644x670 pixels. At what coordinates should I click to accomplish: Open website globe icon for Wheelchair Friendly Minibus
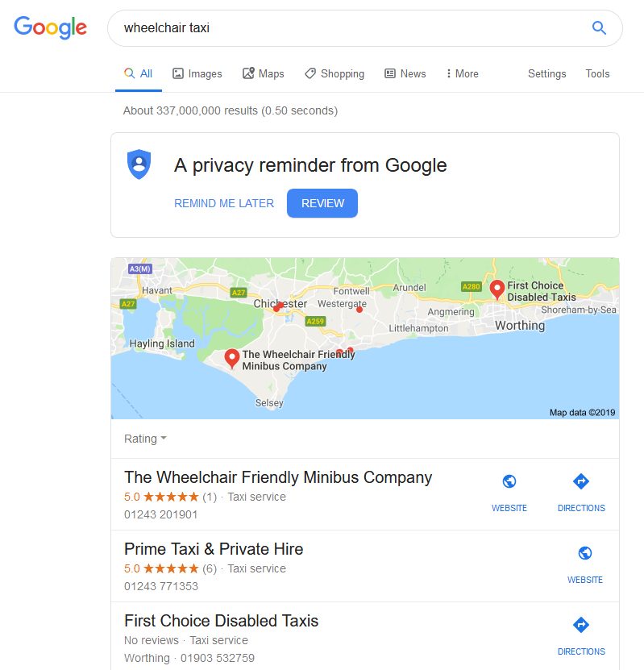(509, 481)
